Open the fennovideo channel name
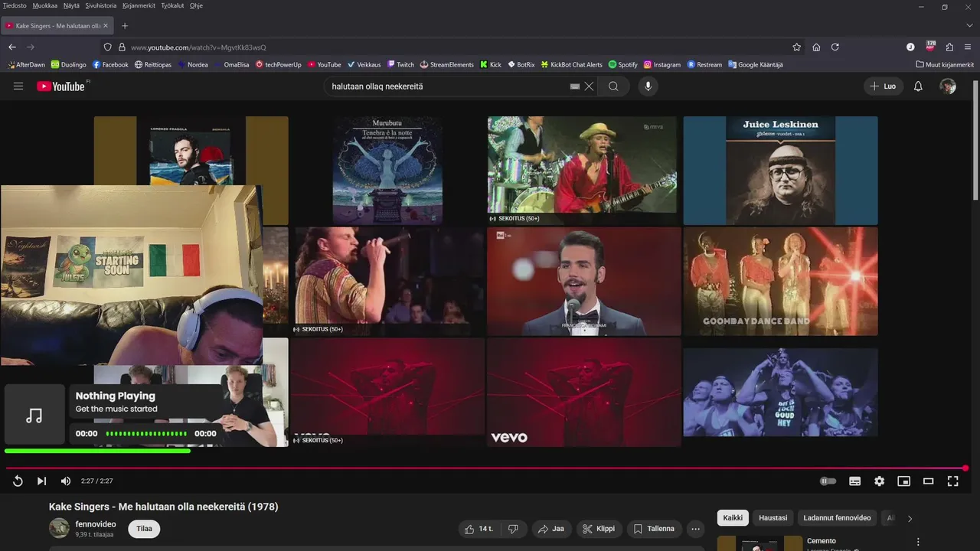 [x=96, y=524]
